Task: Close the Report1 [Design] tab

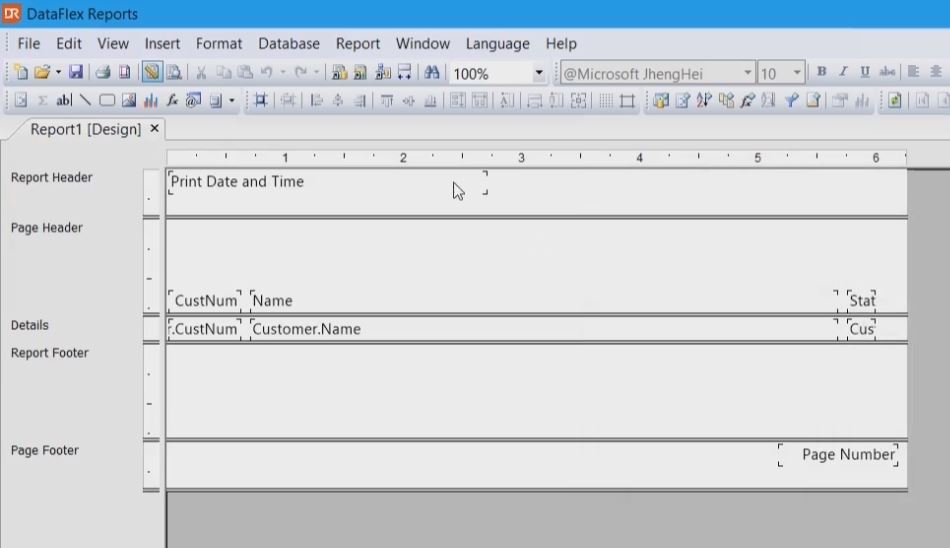Action: click(x=154, y=129)
